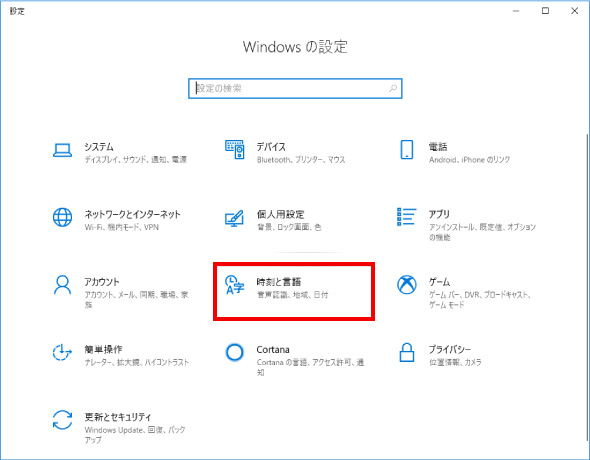590x460 pixels.
Task: Select the 簡単操作 title
Action: coord(103,349)
